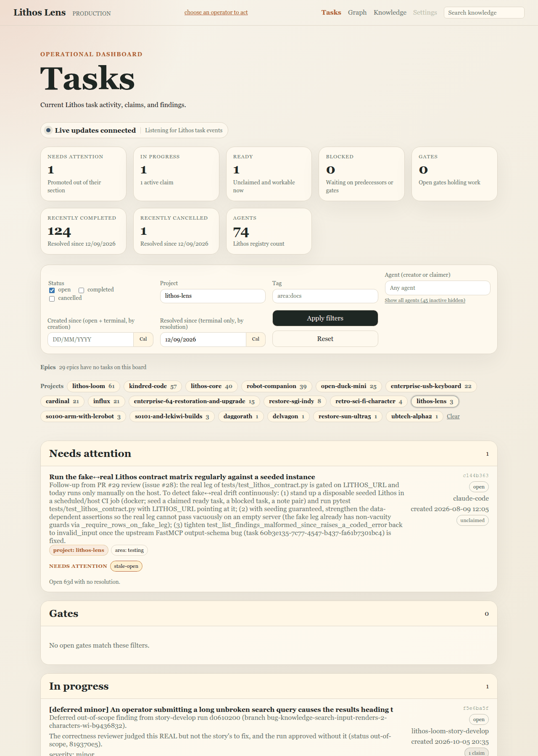538x756 pixels.
Task: Pick the ubtech-alpha2 project chip
Action: pos(414,417)
